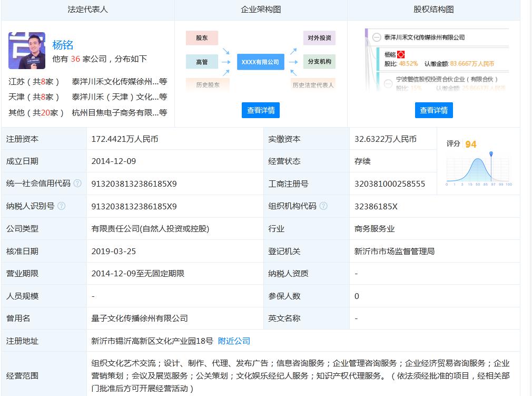This screenshot has height=396, width=532.
Task: Click the score distribution curve chart
Action: click(x=478, y=170)
